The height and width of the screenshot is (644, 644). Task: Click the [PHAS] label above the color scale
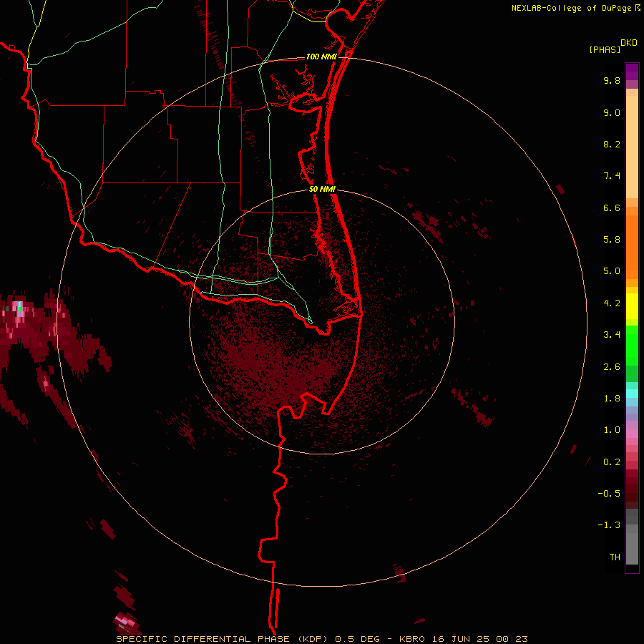[605, 50]
